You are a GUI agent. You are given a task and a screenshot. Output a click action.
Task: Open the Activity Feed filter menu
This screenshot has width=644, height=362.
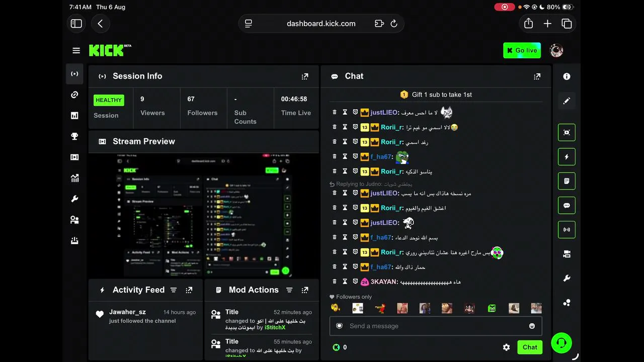tap(174, 290)
